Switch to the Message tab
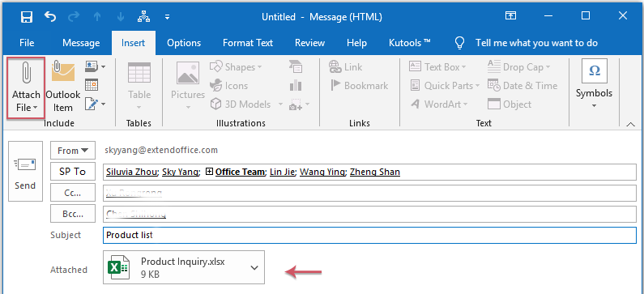The width and height of the screenshot is (644, 294). pyautogui.click(x=81, y=43)
